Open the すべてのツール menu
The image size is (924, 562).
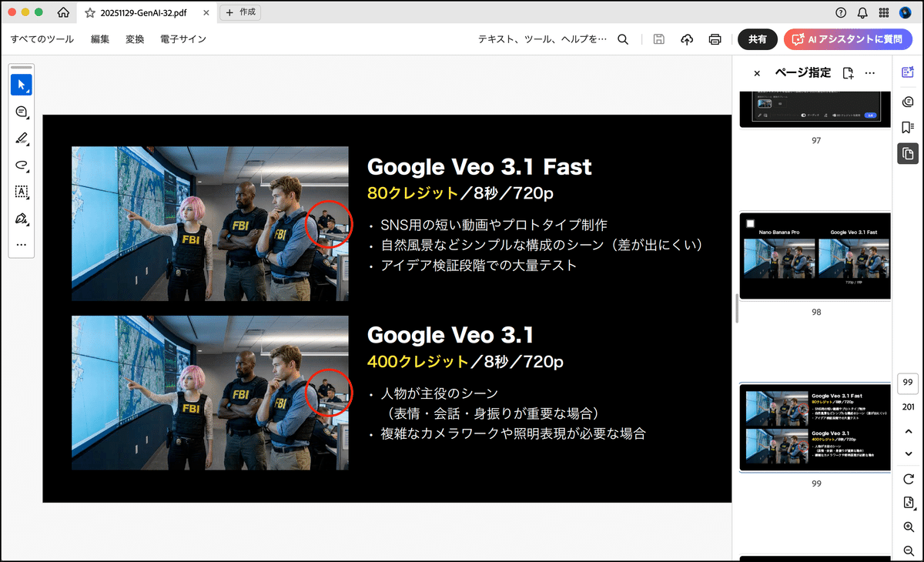(x=42, y=39)
